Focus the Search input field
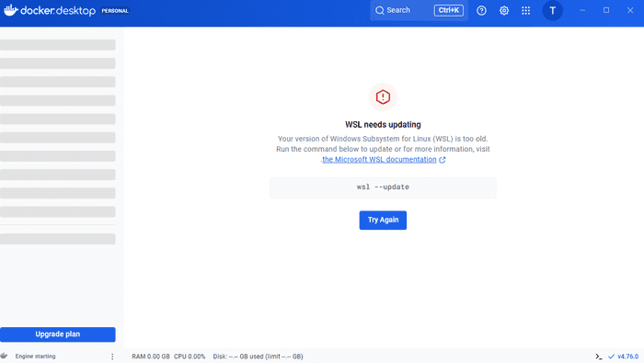 pyautogui.click(x=419, y=10)
